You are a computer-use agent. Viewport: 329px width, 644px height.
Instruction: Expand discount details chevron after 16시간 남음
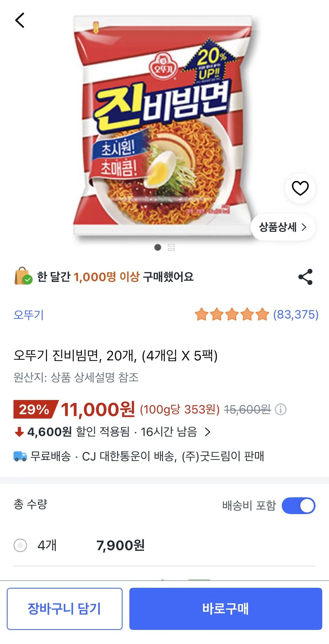click(x=208, y=432)
